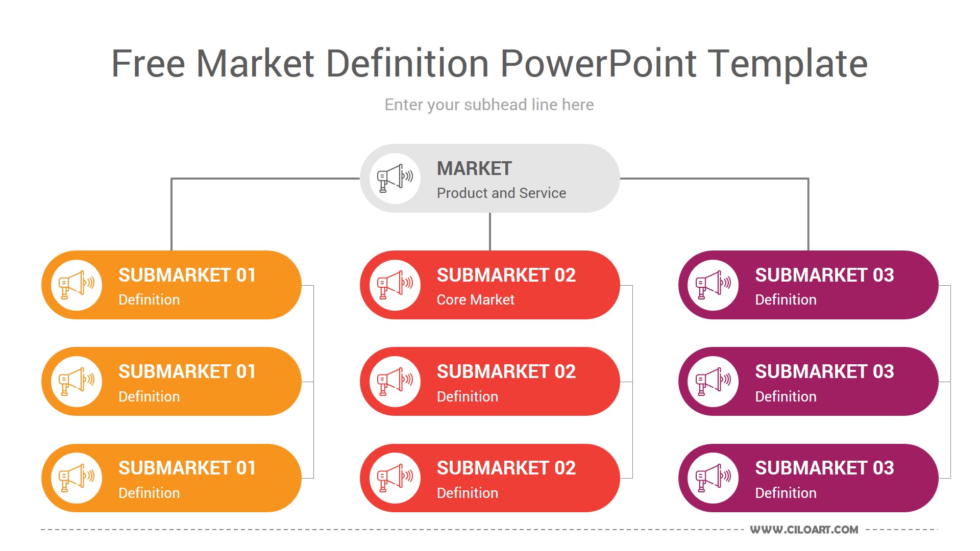Select Definition text in bottom orange box

click(x=149, y=493)
